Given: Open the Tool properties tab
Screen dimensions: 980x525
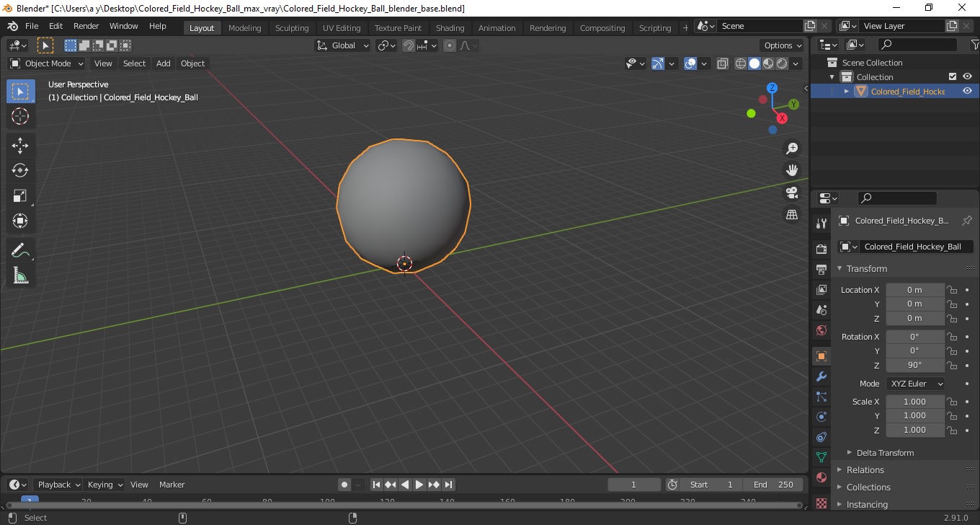Looking at the screenshot, I should (x=821, y=224).
